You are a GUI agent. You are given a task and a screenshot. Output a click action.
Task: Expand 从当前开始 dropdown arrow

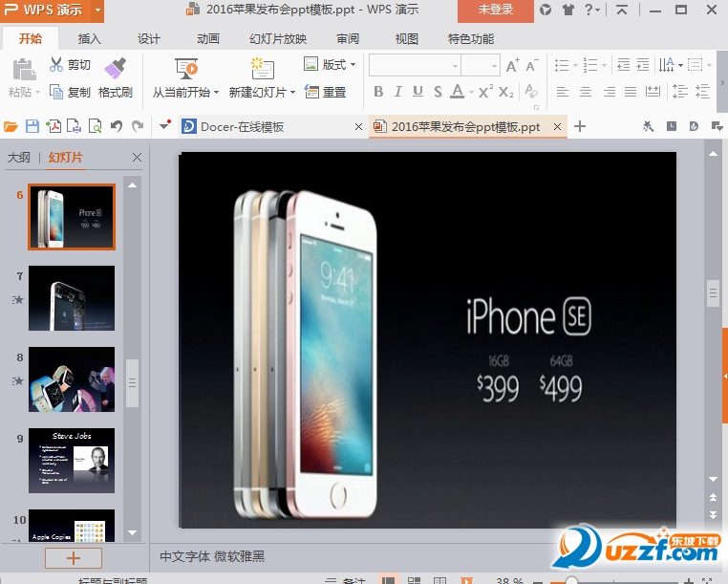(216, 92)
